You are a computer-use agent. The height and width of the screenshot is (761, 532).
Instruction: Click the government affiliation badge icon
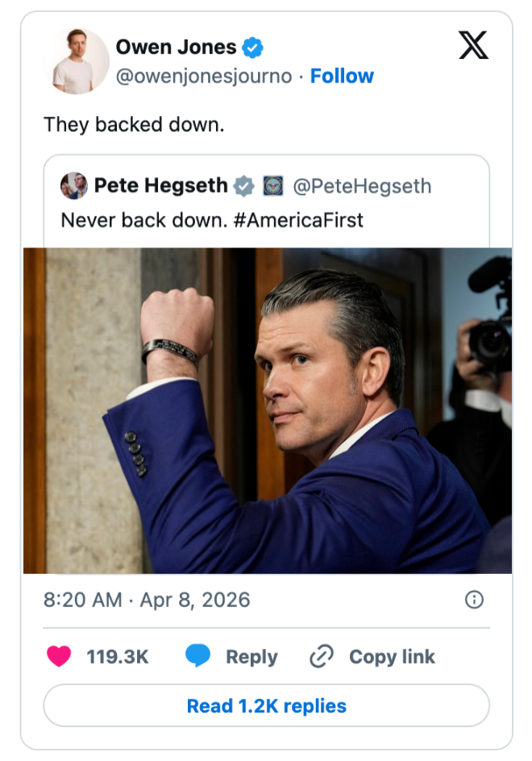[x=272, y=186]
